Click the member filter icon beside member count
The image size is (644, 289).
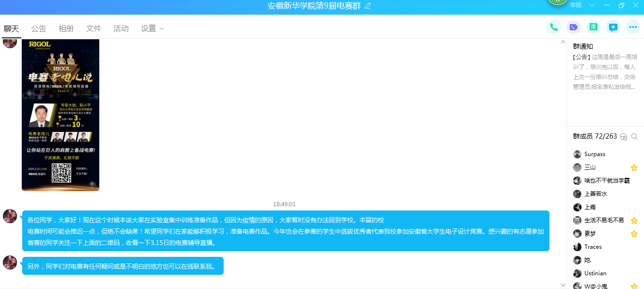tap(623, 136)
